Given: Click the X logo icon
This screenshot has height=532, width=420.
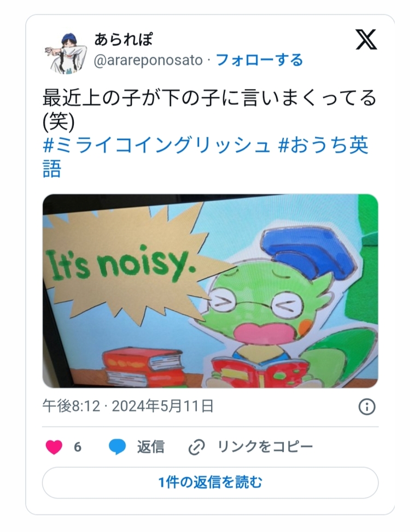Looking at the screenshot, I should [366, 40].
